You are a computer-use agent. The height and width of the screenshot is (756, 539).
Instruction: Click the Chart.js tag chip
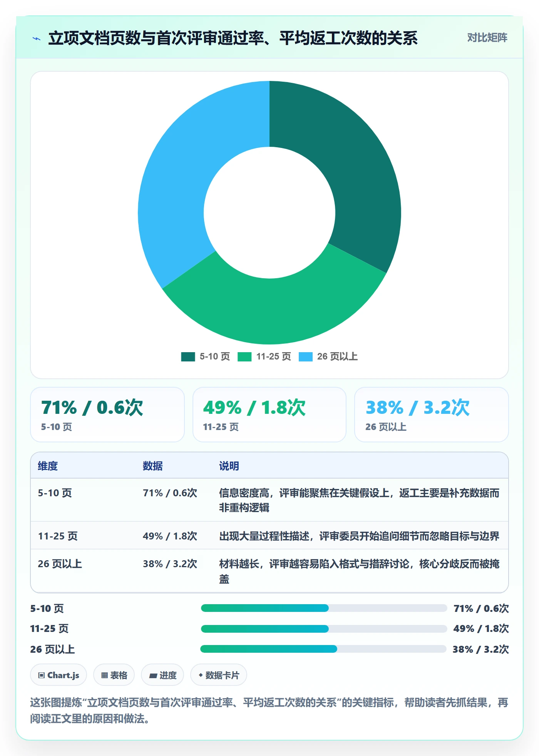59,675
